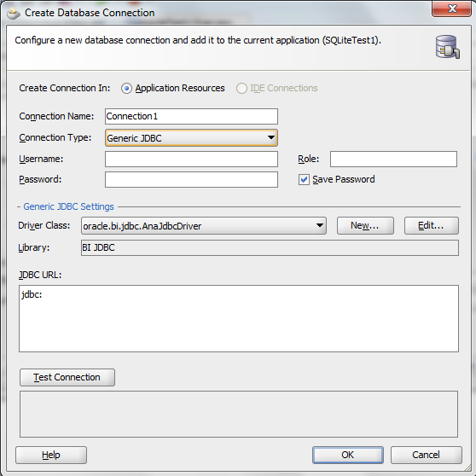Image resolution: width=476 pixels, height=476 pixels.
Task: Click into the Password field
Action: point(191,179)
